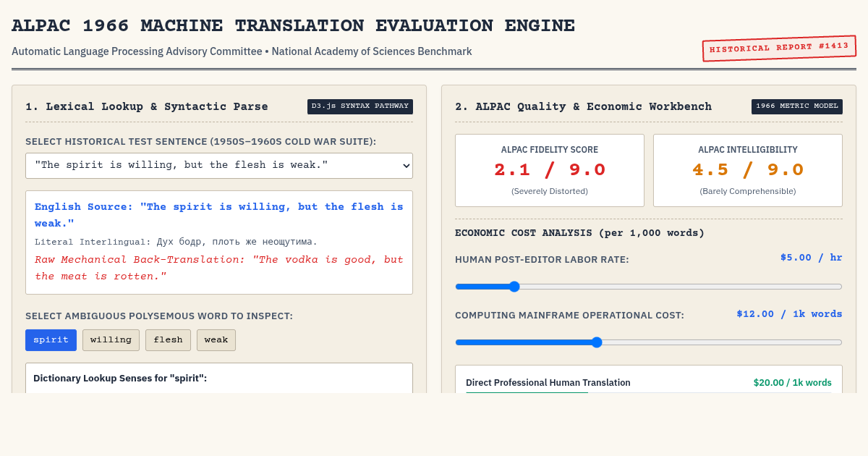This screenshot has height=456, width=868.
Task: Select the 'flesh' word button
Action: 168,340
